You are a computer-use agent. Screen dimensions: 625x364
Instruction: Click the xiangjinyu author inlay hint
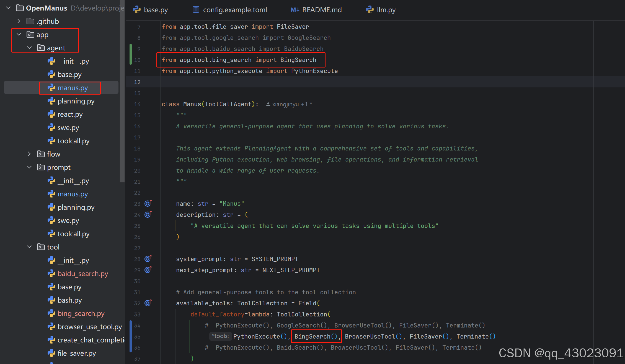285,104
